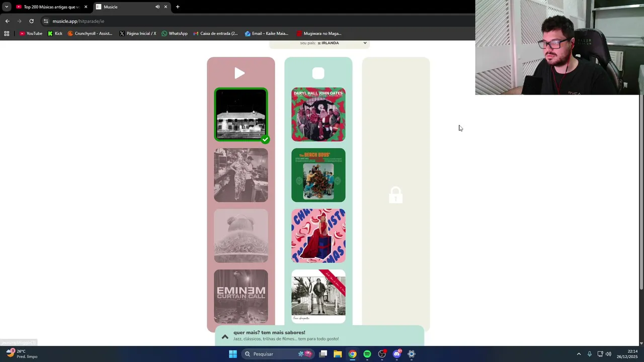
Task: Click the play icon atop the red column
Action: 239,73
